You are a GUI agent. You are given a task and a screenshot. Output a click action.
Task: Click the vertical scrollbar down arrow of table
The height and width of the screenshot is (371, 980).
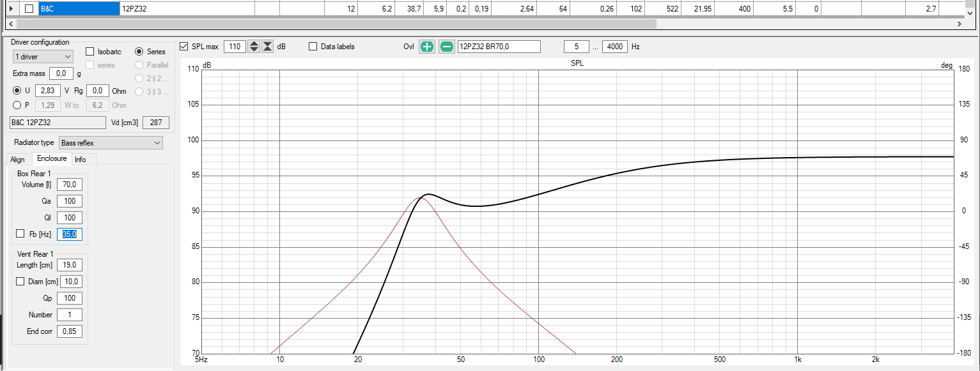coord(970,13)
